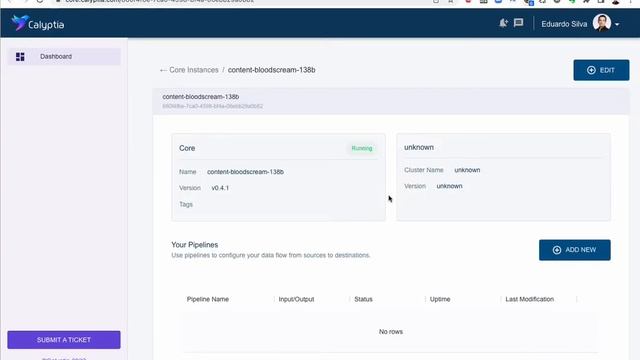Expand the user account dropdown arrow
Screen dimensions: 640x360
[x=617, y=24]
